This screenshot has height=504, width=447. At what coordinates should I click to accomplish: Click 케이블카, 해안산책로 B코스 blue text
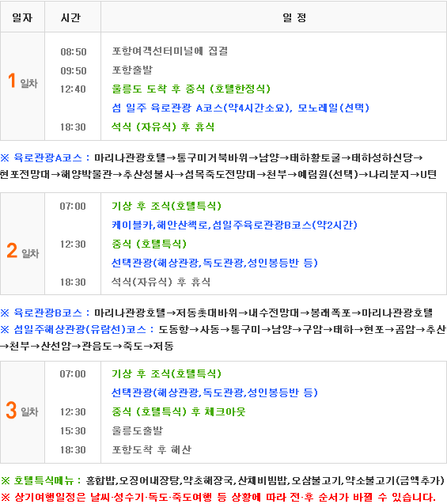(x=234, y=225)
